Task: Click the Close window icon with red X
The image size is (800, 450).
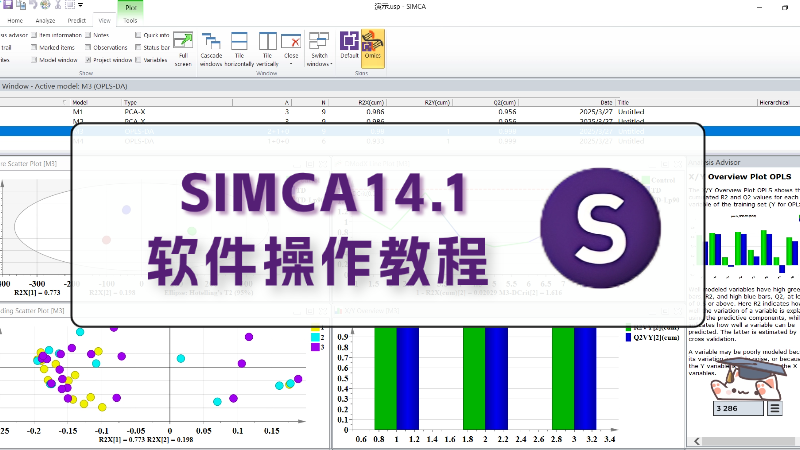Action: (x=291, y=43)
